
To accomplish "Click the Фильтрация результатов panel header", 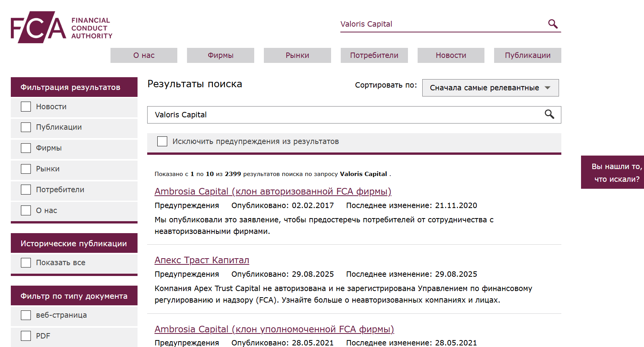I will [74, 87].
